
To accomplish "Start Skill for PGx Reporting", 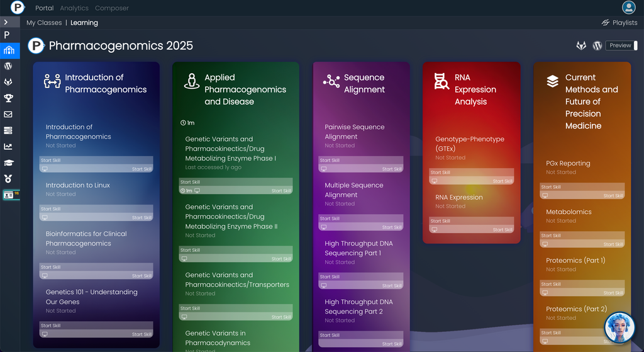I will 582,191.
